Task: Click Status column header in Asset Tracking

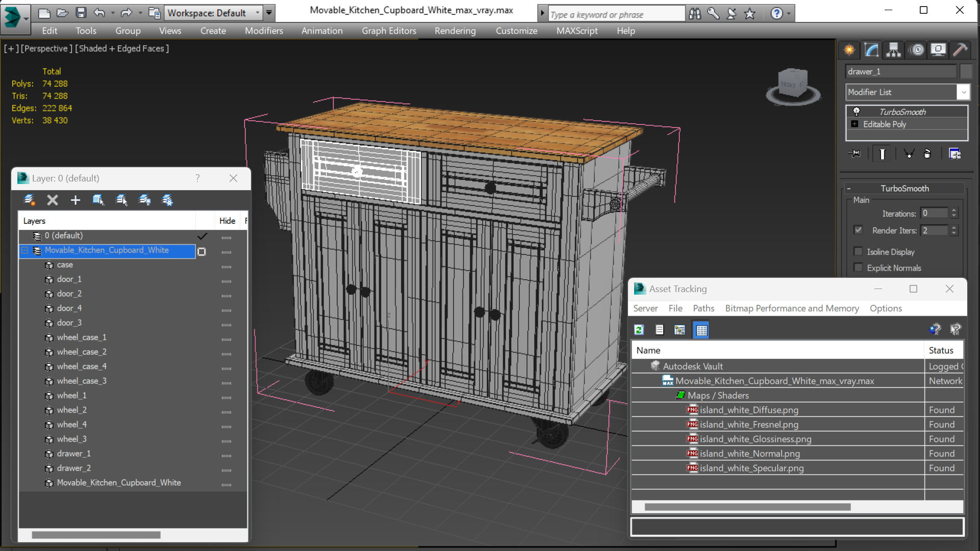Action: 944,350
